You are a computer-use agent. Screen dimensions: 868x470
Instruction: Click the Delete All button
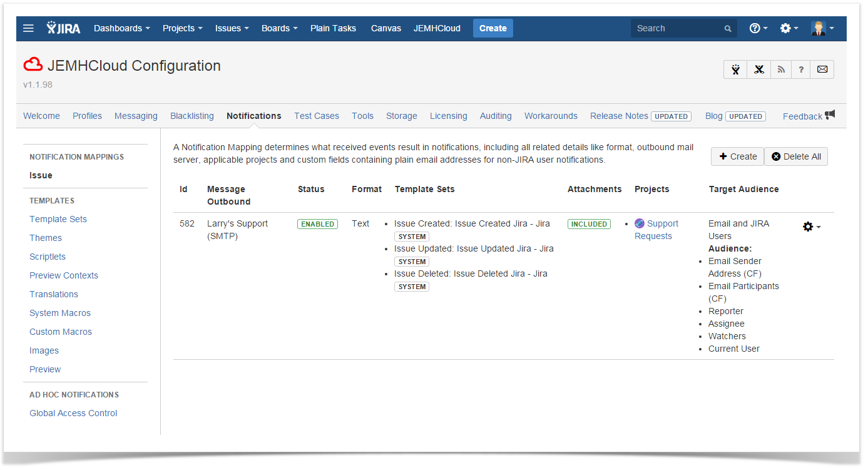(x=796, y=156)
